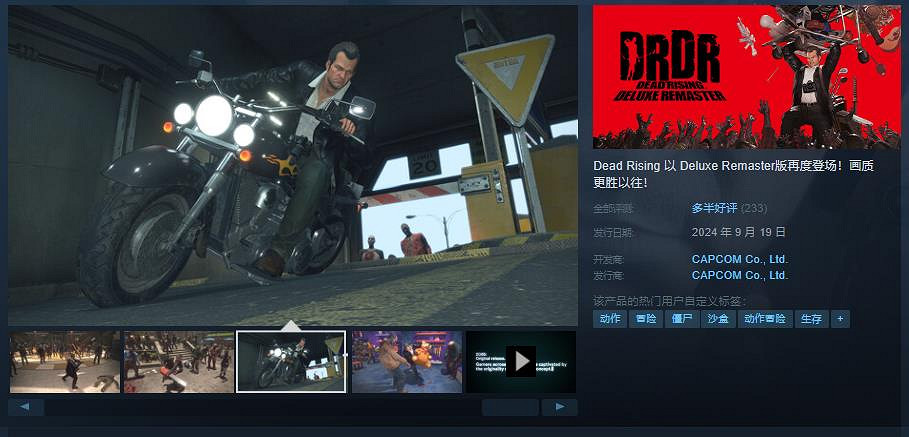
Task: Click the game description text
Action: coord(733,174)
